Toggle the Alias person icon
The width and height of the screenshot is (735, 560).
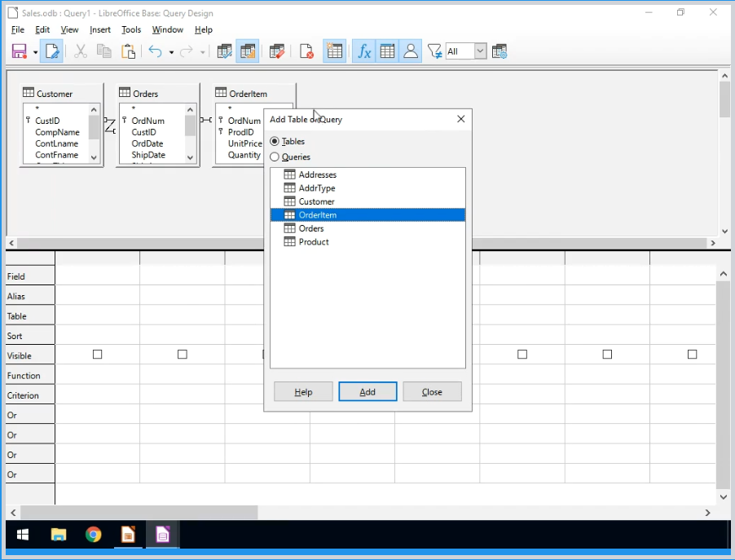click(411, 51)
